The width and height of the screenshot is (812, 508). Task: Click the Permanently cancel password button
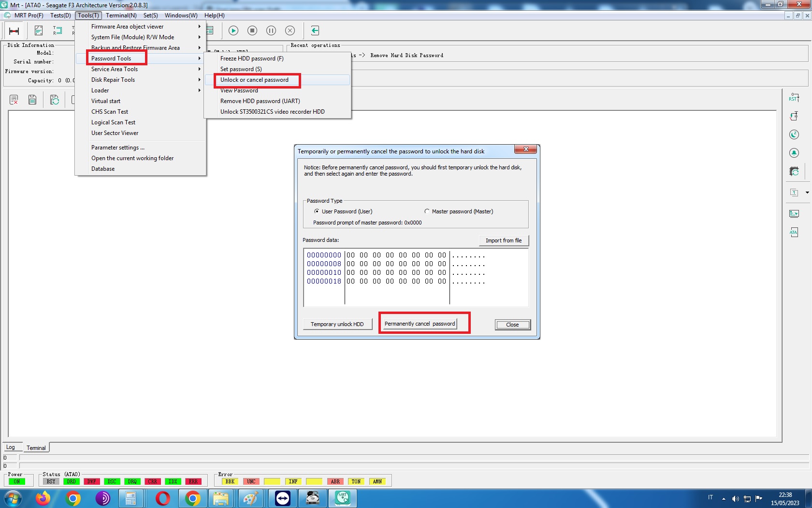coord(420,324)
